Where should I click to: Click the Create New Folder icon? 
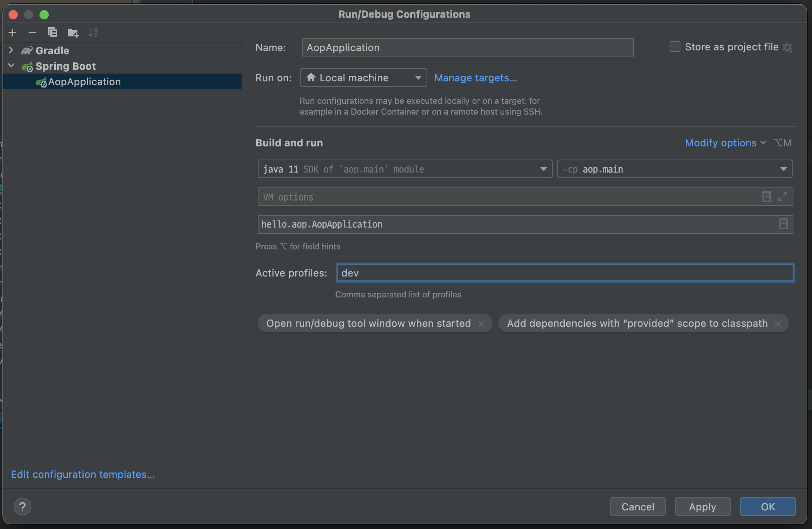[x=73, y=33]
